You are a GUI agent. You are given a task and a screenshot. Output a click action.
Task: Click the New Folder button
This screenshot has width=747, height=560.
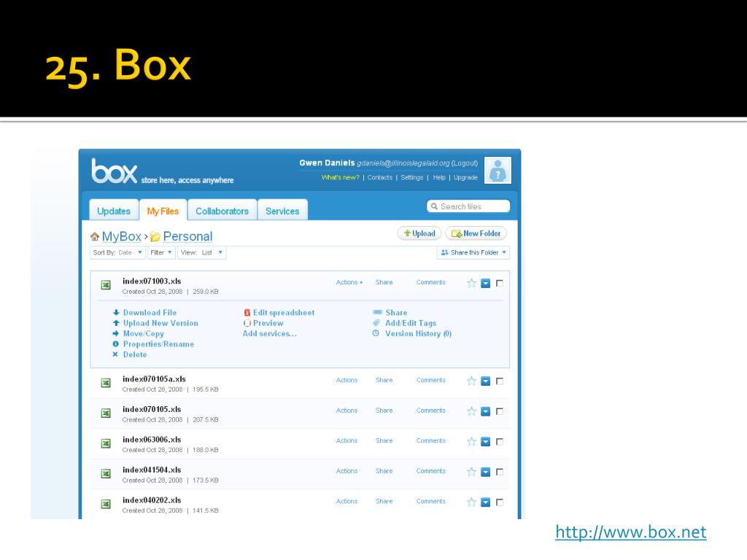[476, 233]
